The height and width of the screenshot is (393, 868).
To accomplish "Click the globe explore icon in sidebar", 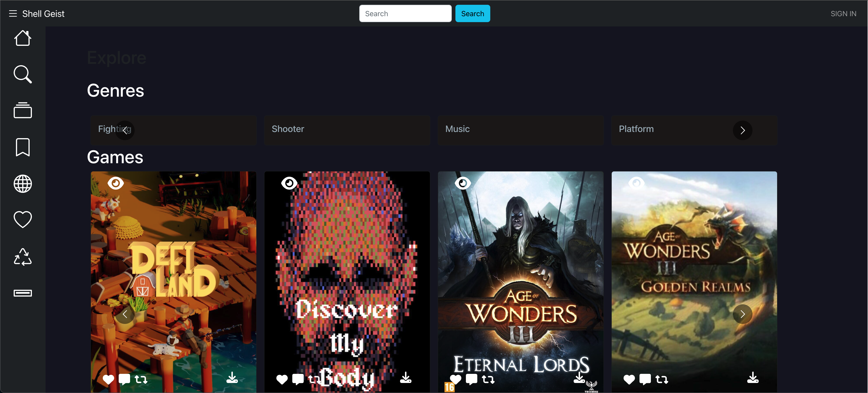I will point(23,184).
